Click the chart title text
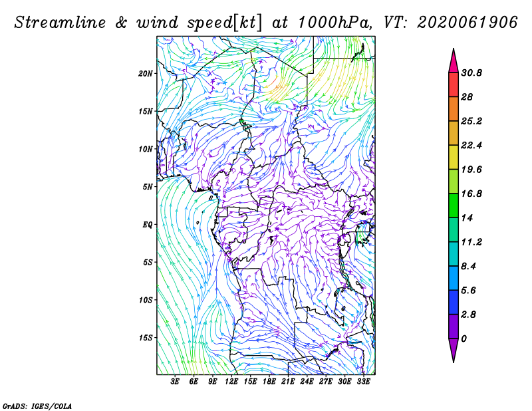The height and width of the screenshot is (411, 532). 265,23
